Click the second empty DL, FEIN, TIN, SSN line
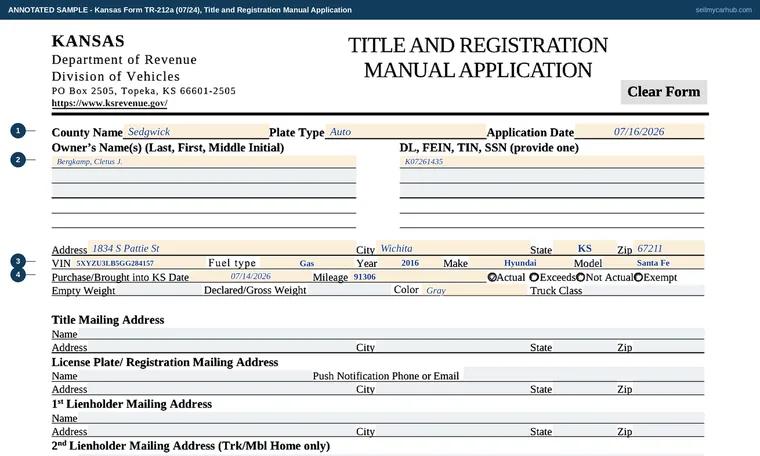Viewport: 760px width, 456px height. [552, 190]
